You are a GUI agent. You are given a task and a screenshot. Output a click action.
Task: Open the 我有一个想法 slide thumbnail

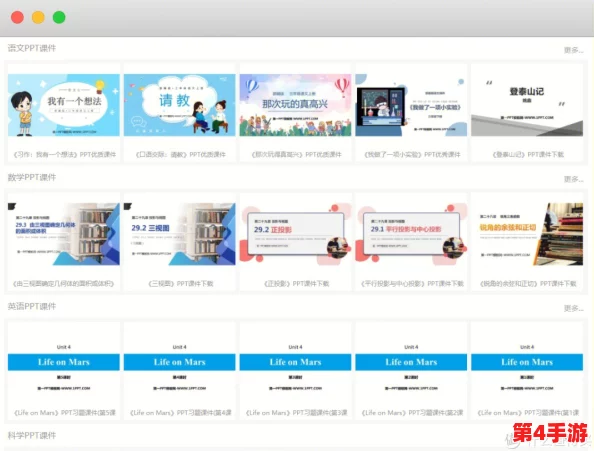[x=64, y=105]
